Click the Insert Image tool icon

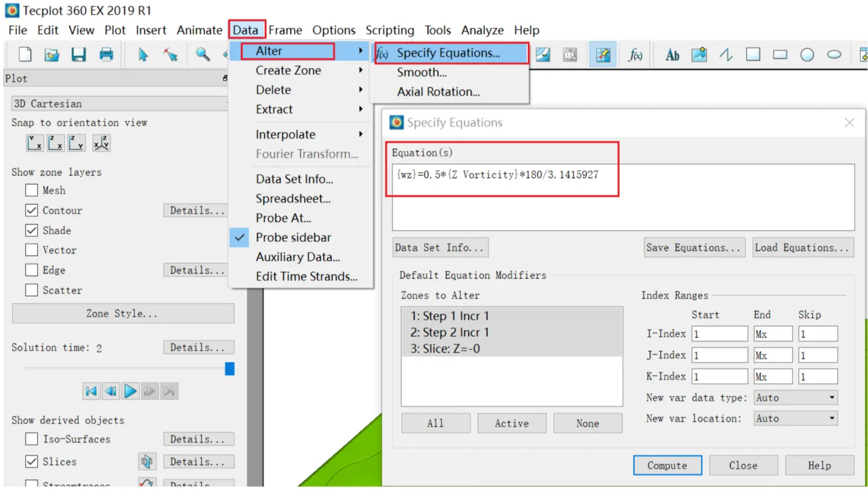[699, 55]
